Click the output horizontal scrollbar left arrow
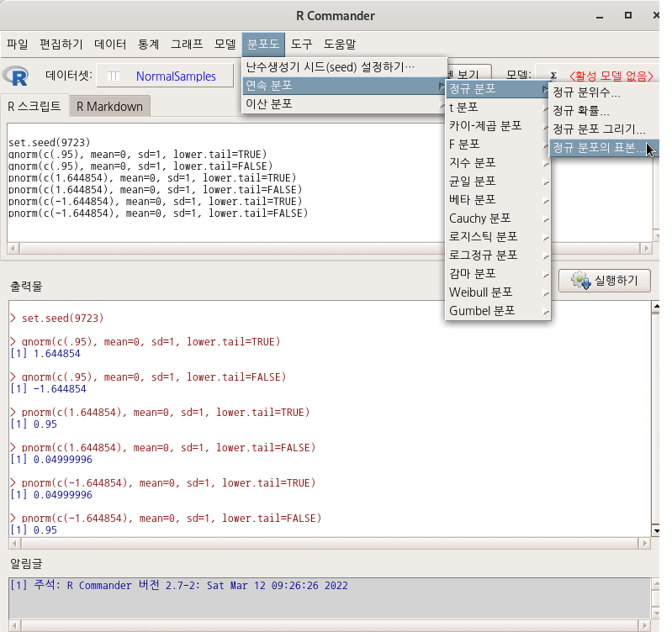 pos(14,544)
